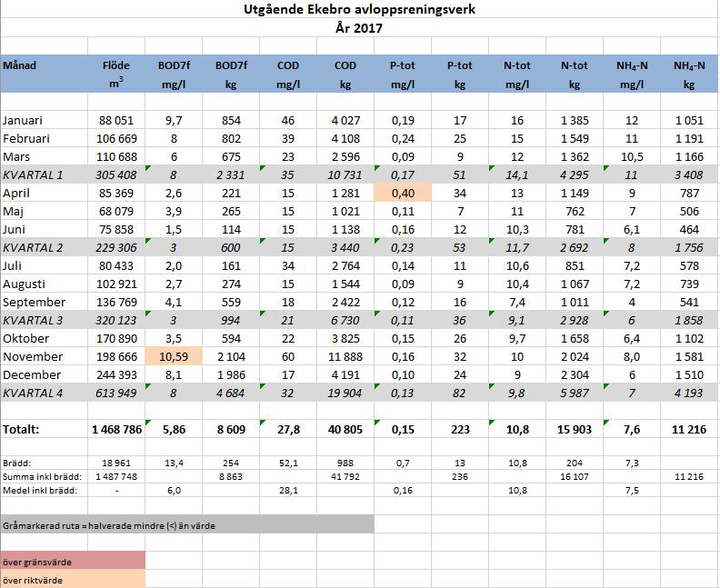Click the highlighted April P-tot cell 0,40
The height and width of the screenshot is (588, 720).
(403, 194)
